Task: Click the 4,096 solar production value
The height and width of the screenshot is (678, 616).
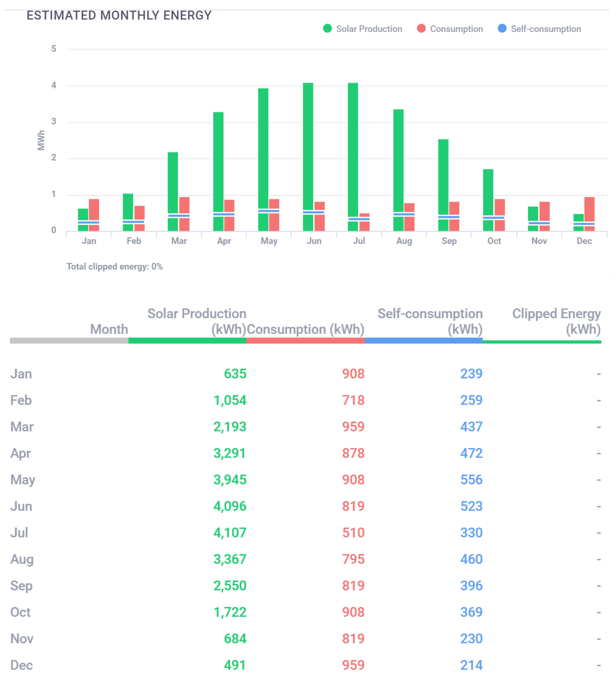Action: tap(230, 506)
